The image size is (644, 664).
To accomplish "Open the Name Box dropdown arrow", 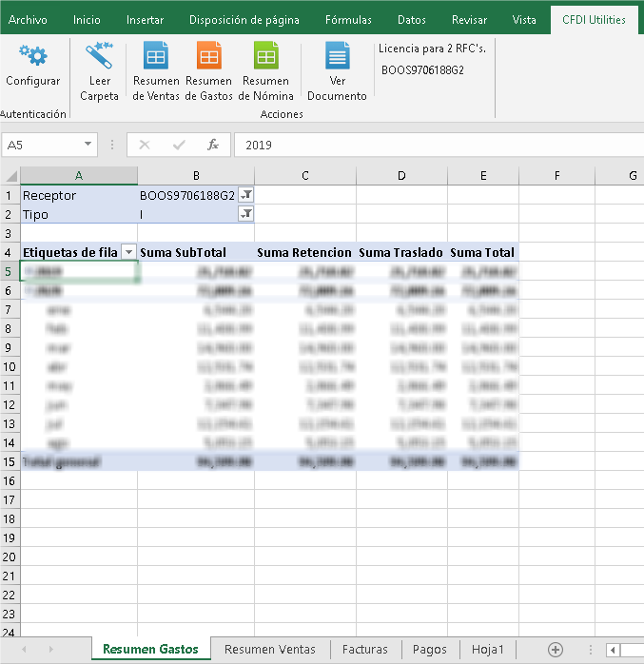I will 88,146.
